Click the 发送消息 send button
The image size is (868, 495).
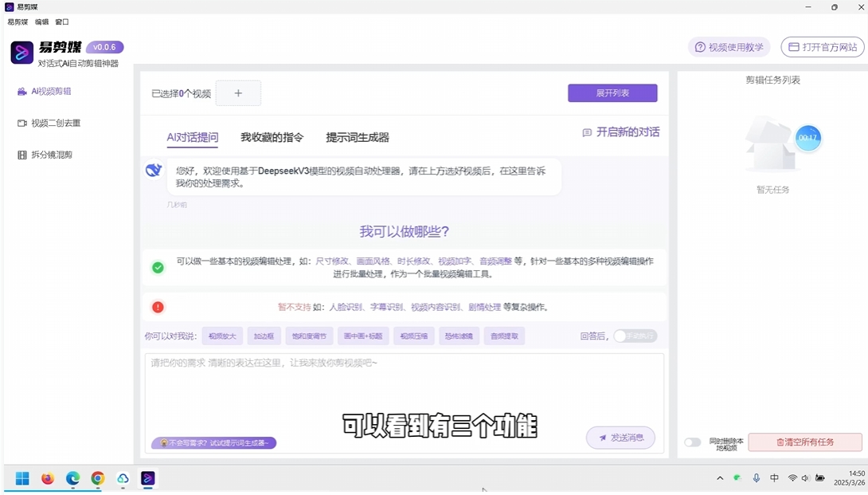(620, 438)
